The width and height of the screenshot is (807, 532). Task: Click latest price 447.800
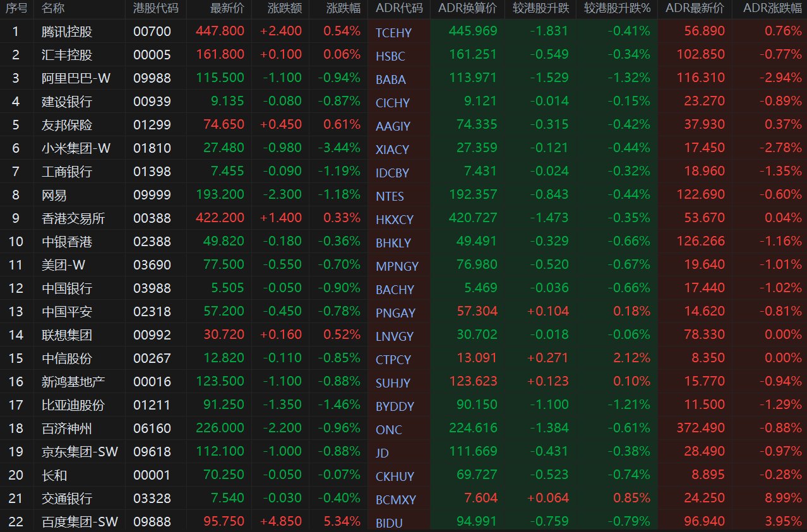click(x=220, y=32)
